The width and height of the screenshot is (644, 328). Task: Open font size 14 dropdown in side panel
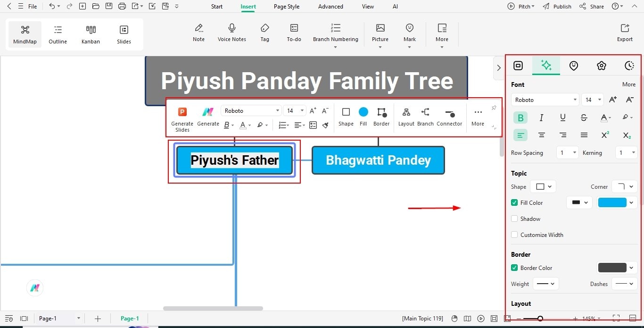coord(593,100)
